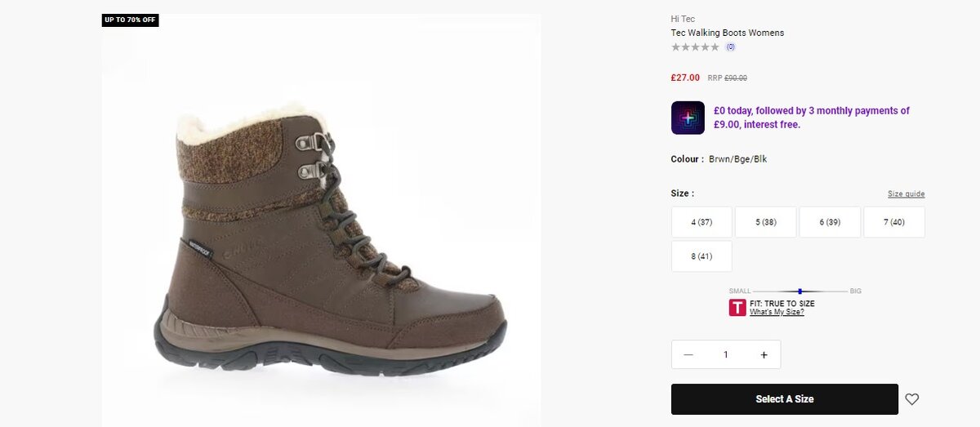Viewport: 980px width, 427px height.
Task: Open the Hi Tec brand link
Action: [683, 19]
